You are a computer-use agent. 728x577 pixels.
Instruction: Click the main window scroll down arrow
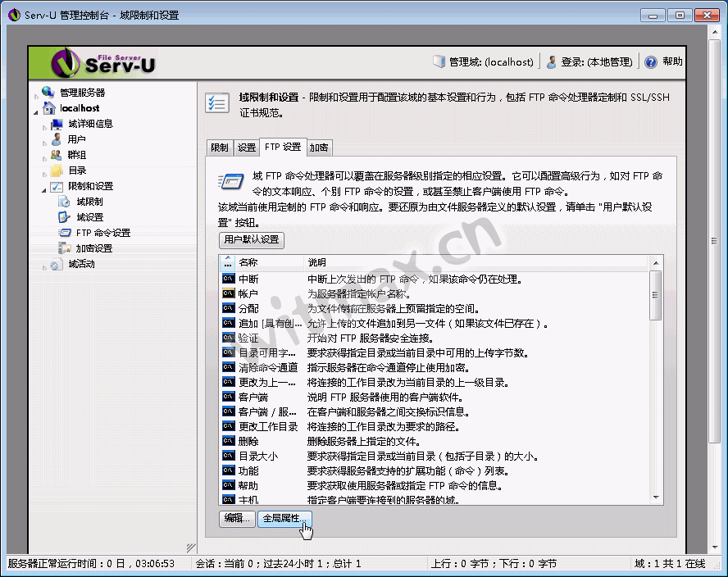[x=714, y=547]
